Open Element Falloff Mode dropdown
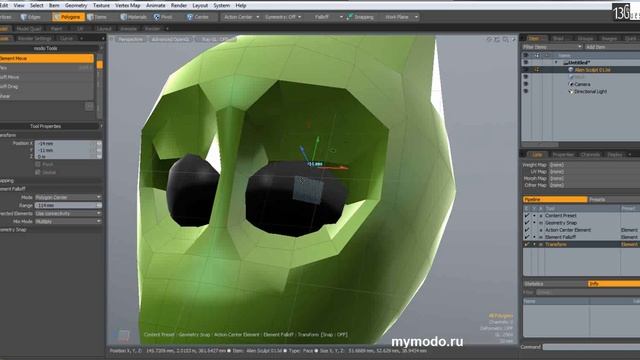Viewport: 640px width, 360px height. (68, 197)
